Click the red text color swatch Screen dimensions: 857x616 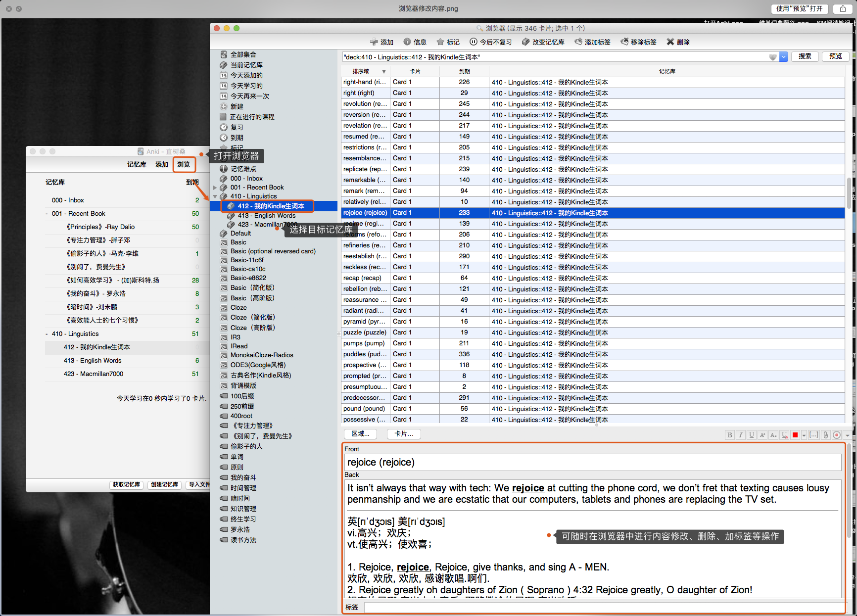795,435
